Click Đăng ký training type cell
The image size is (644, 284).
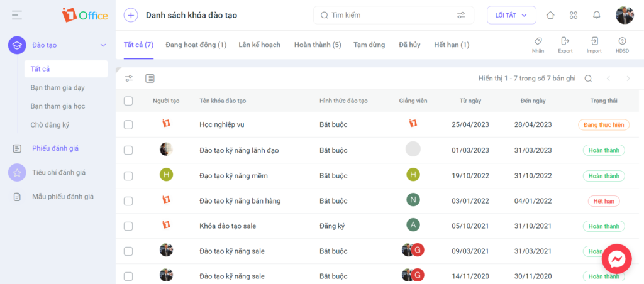332,226
